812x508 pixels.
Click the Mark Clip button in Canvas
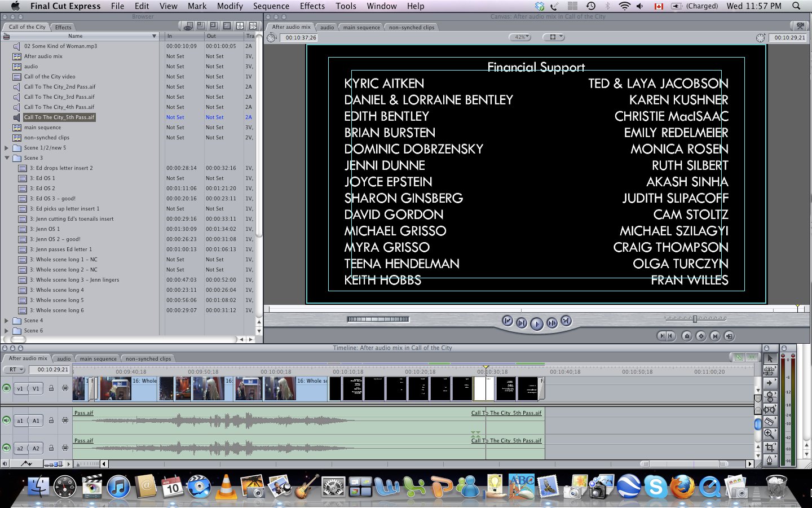pyautogui.click(x=715, y=336)
